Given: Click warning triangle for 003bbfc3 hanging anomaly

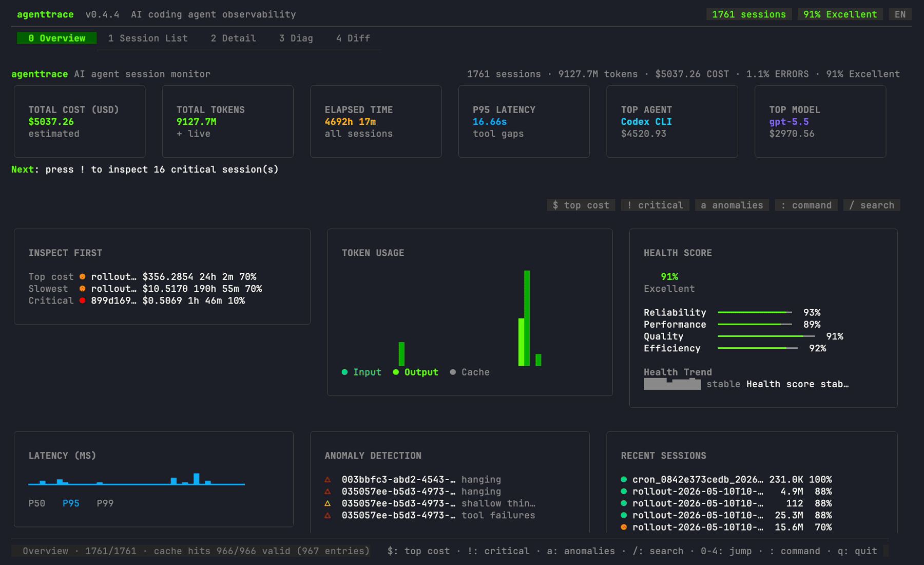Looking at the screenshot, I should [x=328, y=479].
